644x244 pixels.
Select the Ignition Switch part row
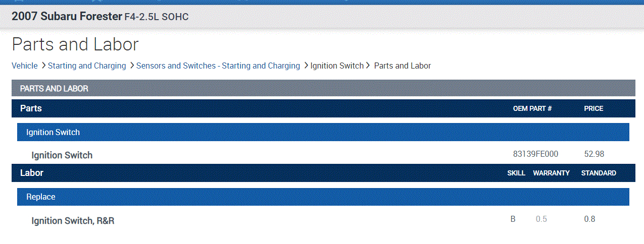(x=62, y=155)
